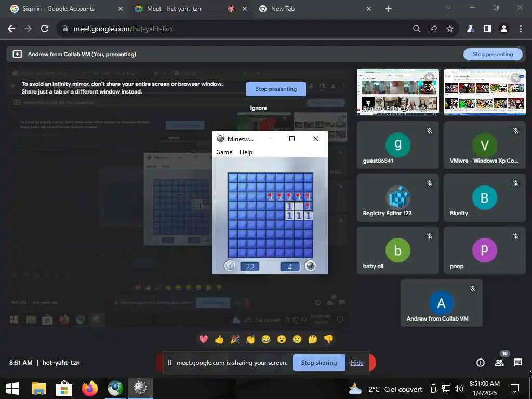Show the participants people panel

click(499, 363)
